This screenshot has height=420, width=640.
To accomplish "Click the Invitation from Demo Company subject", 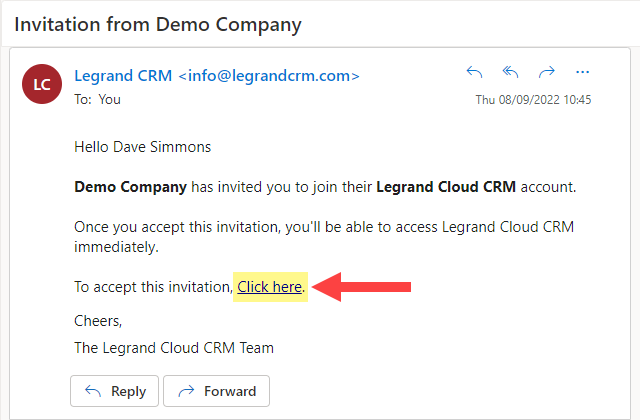I will (x=158, y=25).
